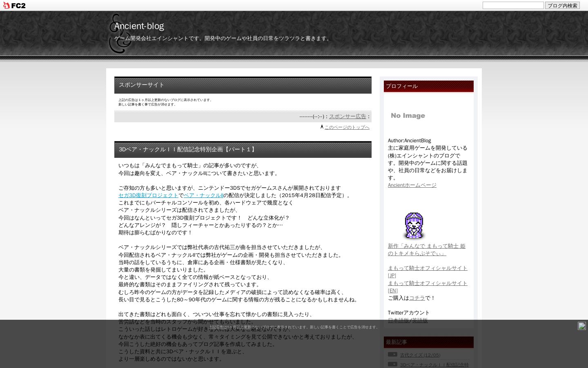
Task: Click the プロフィール sidebar heading
Action: point(429,86)
